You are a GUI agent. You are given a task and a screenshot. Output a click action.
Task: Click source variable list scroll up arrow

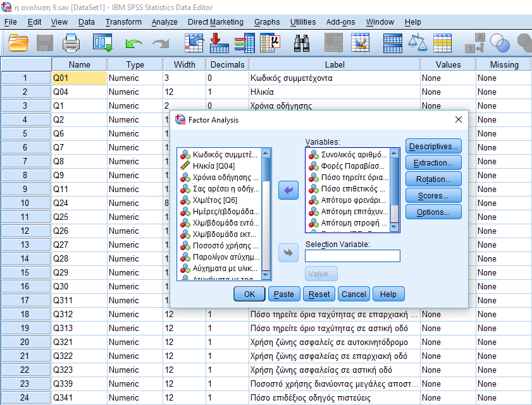266,153
